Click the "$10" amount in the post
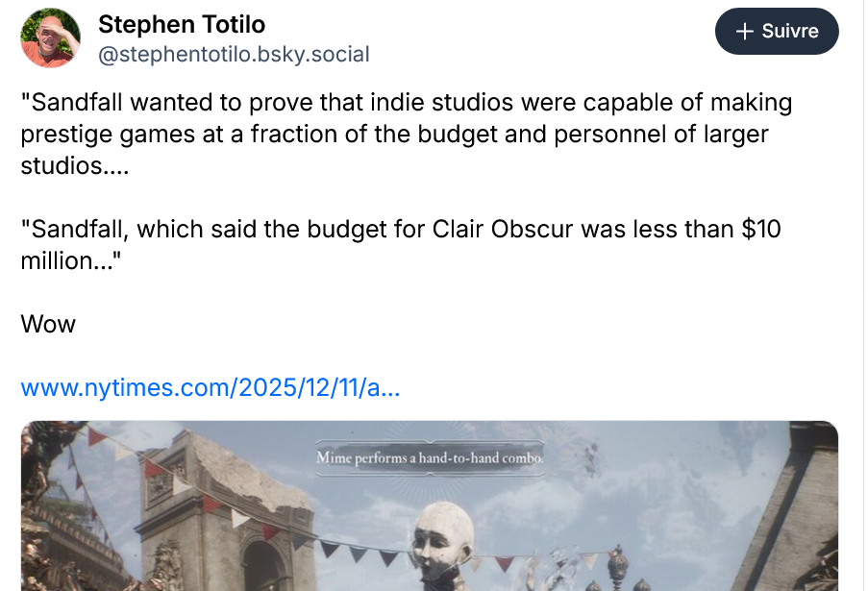Viewport: 868px width, 591px height. tap(764, 231)
